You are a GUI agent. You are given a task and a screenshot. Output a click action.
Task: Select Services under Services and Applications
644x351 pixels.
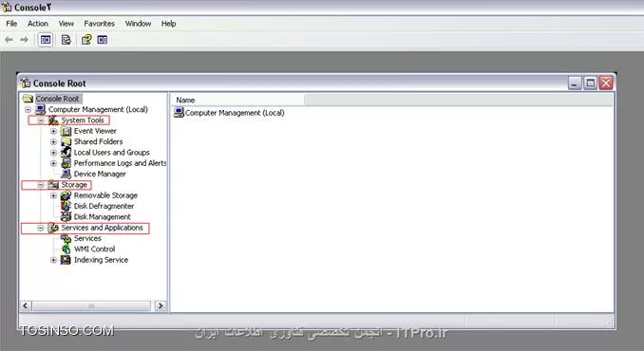pyautogui.click(x=87, y=238)
